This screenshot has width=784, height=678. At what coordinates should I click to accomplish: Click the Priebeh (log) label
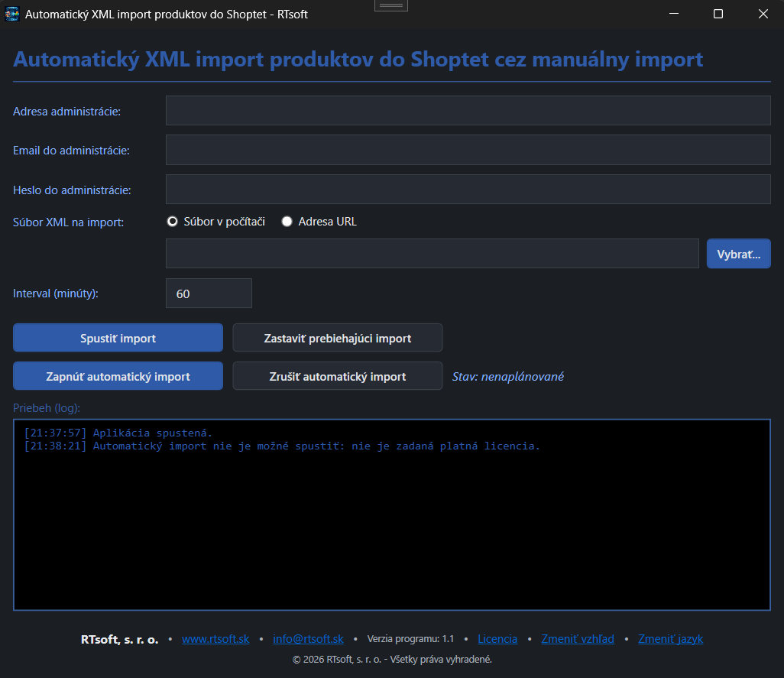pos(47,408)
